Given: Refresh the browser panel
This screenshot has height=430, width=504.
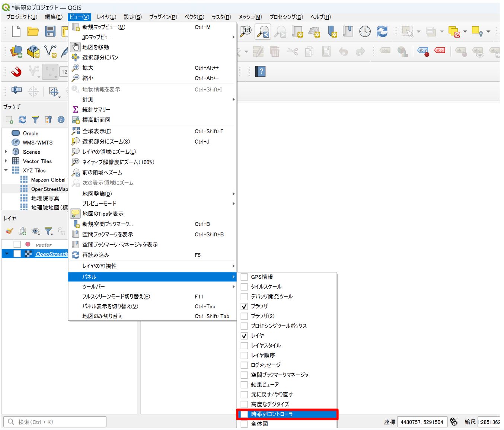Looking at the screenshot, I should (x=22, y=119).
